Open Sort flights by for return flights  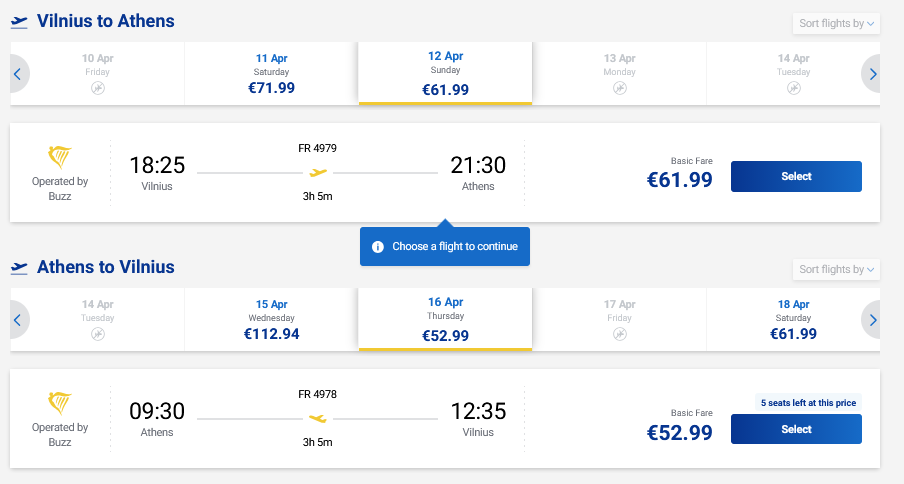836,269
